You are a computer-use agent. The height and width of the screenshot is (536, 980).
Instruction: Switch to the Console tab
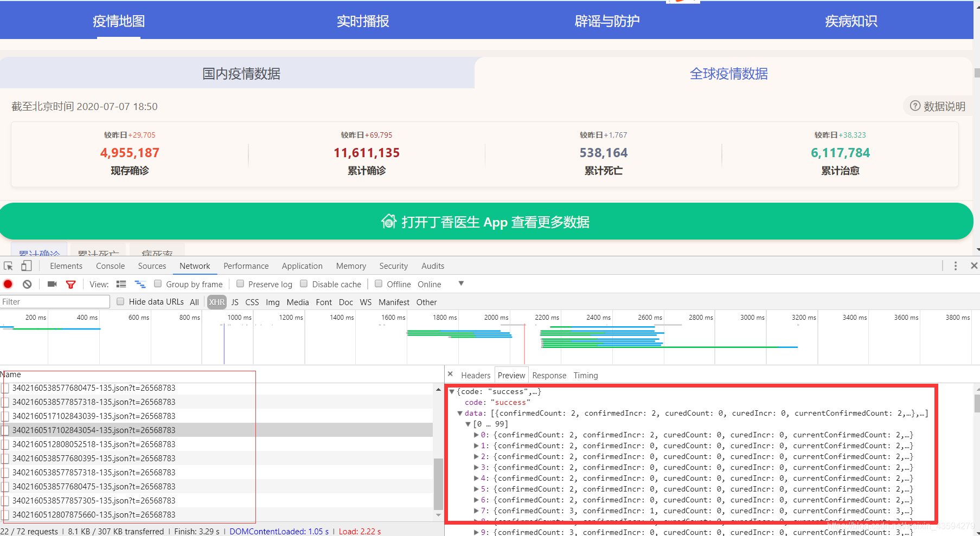click(x=110, y=266)
